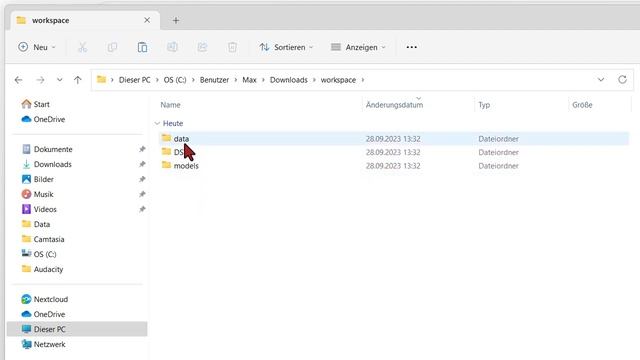Click Dieser PC breadcrumb
Image resolution: width=640 pixels, height=360 pixels.
(135, 80)
